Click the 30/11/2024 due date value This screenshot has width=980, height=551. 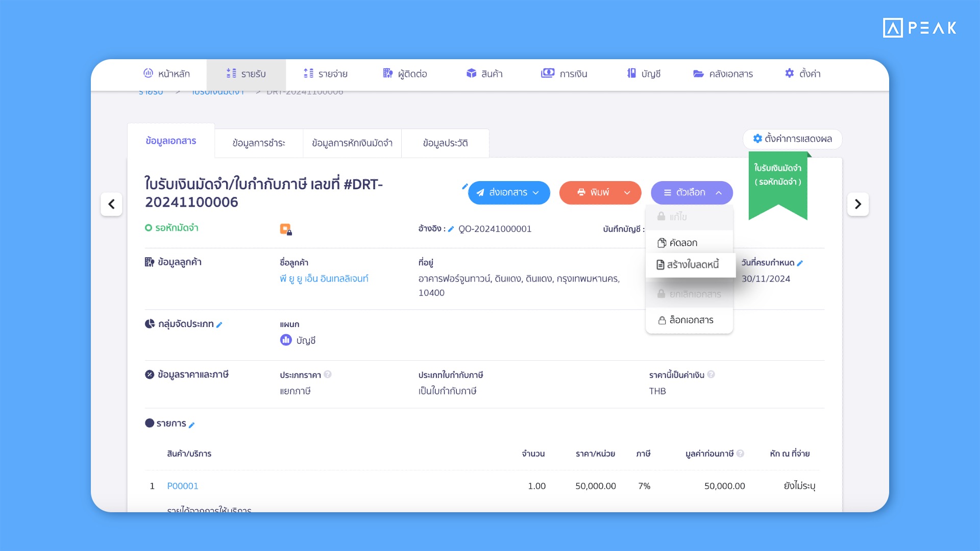pos(766,279)
